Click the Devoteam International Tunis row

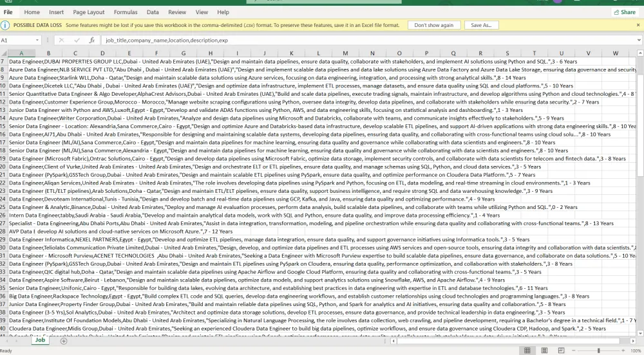[252, 199]
